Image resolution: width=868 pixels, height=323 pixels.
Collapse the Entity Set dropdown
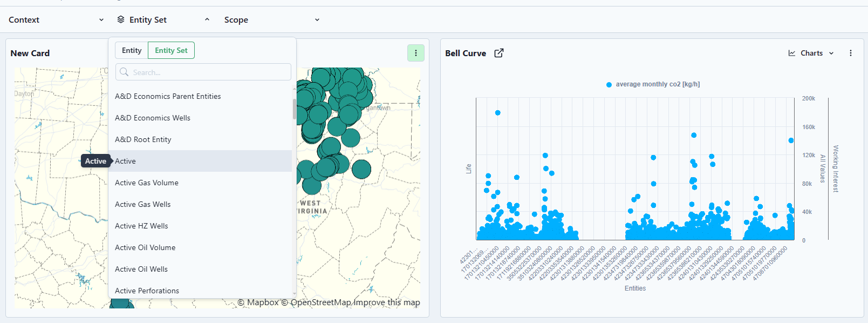[x=164, y=19]
